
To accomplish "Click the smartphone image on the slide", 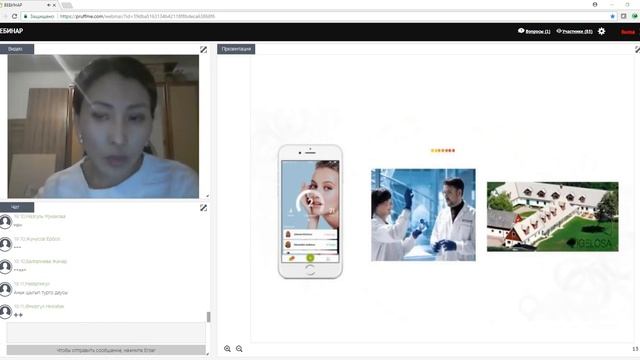I will (x=310, y=211).
